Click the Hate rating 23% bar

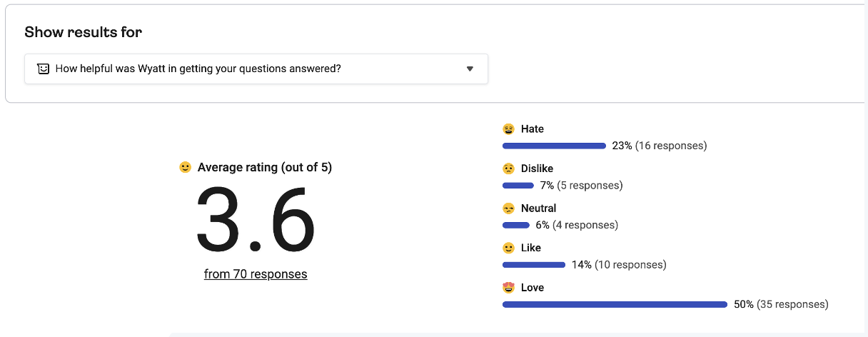pos(554,146)
